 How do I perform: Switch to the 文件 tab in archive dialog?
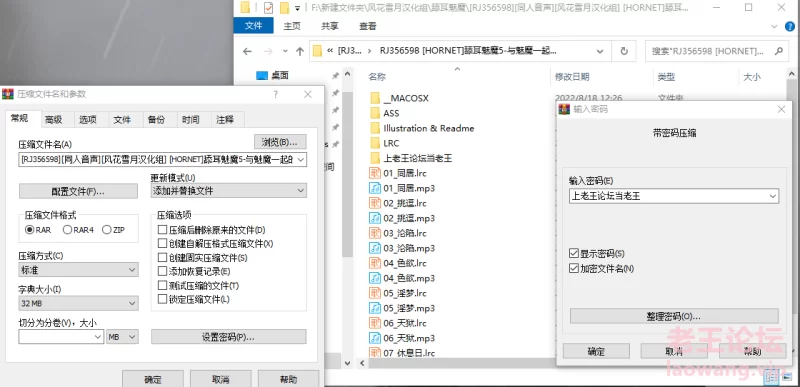(122, 120)
